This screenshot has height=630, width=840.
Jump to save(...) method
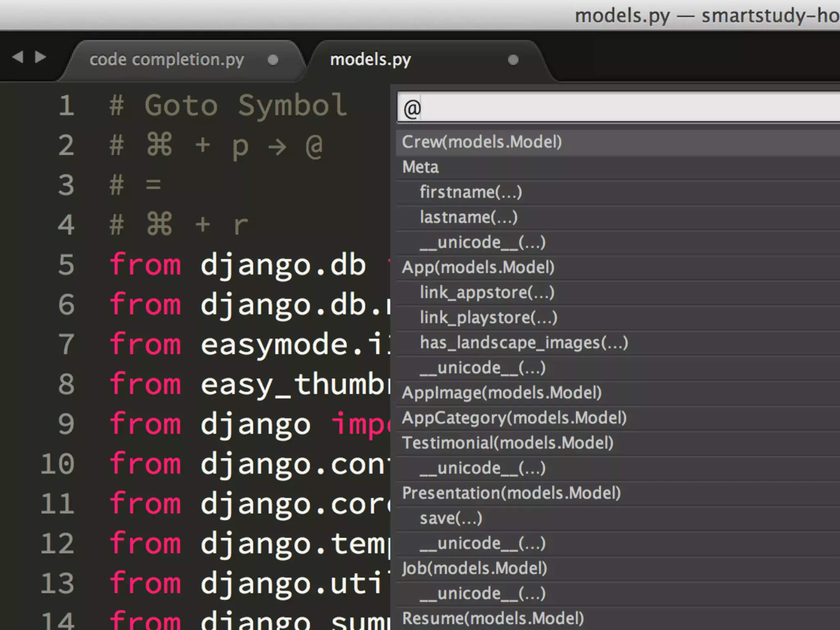[x=618, y=518]
